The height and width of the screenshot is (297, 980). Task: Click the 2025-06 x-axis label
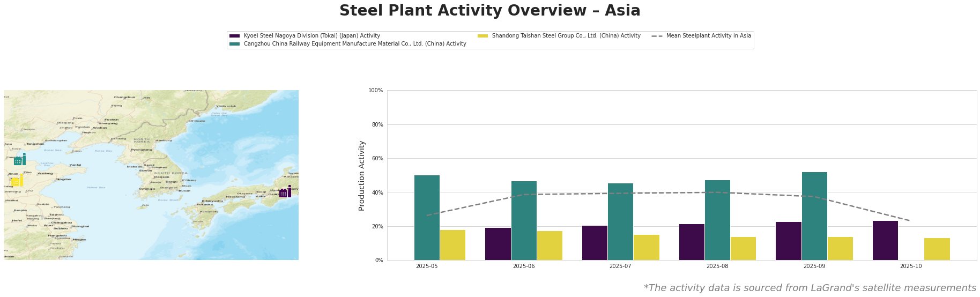point(524,266)
